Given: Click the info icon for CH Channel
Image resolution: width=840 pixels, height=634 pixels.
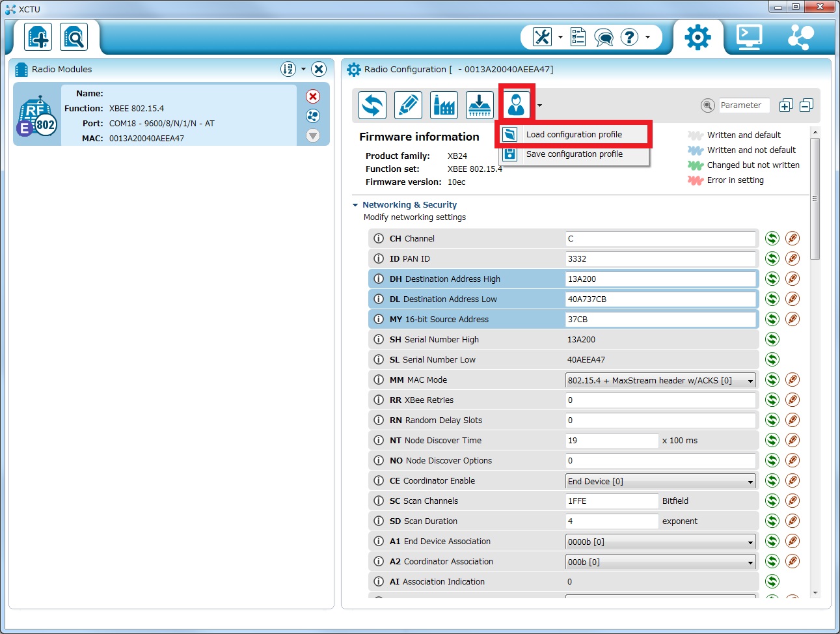Looking at the screenshot, I should click(x=379, y=238).
